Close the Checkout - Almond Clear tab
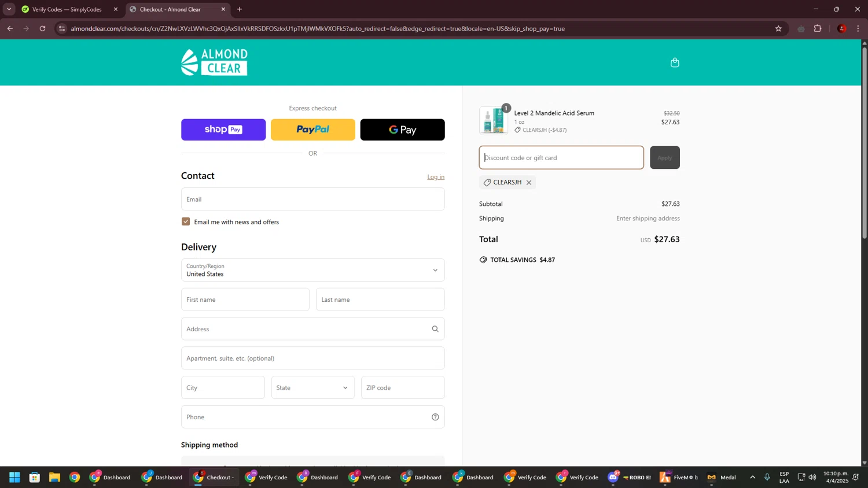 [223, 9]
